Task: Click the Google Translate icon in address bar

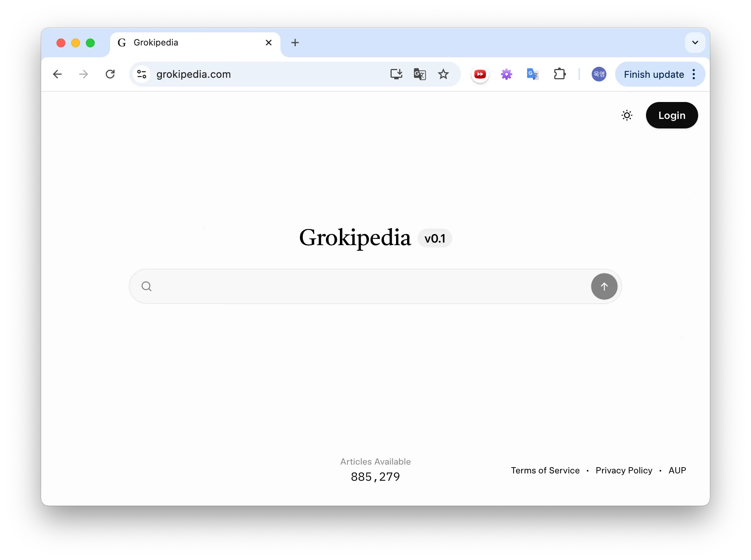Action: [420, 74]
